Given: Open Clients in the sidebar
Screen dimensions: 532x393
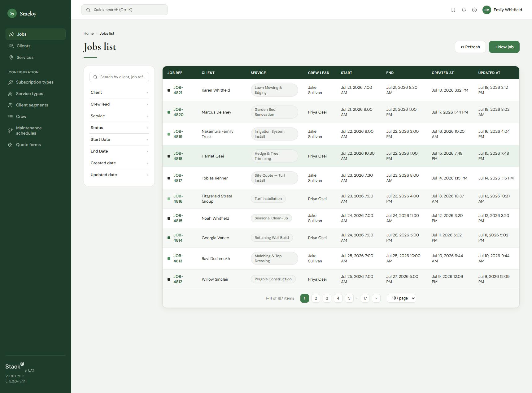Looking at the screenshot, I should pos(36,46).
